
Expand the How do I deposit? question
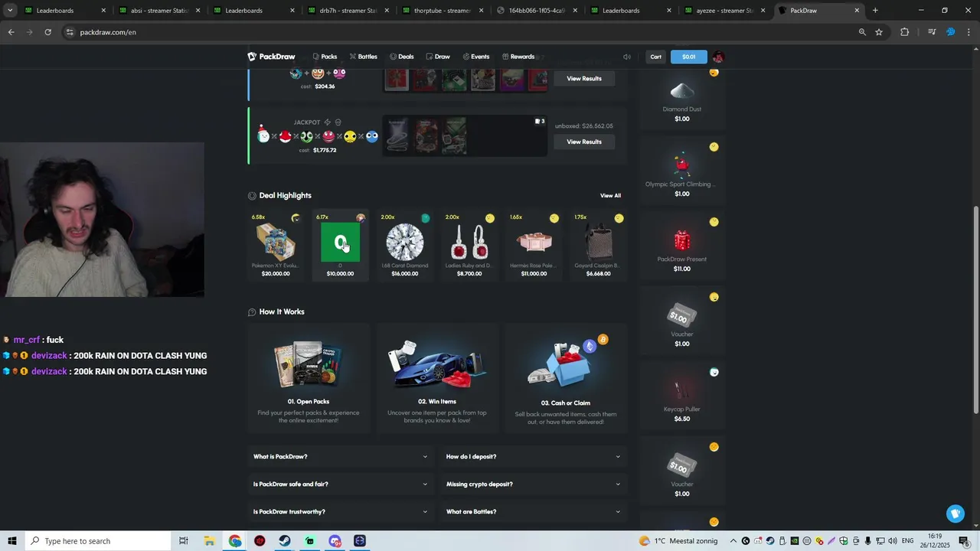534,457
